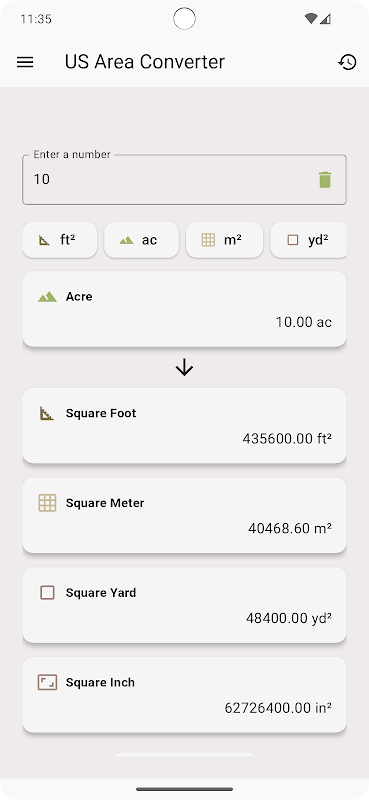Tap the bottom navigation gesture handle
This screenshot has height=800, width=369.
(184, 789)
